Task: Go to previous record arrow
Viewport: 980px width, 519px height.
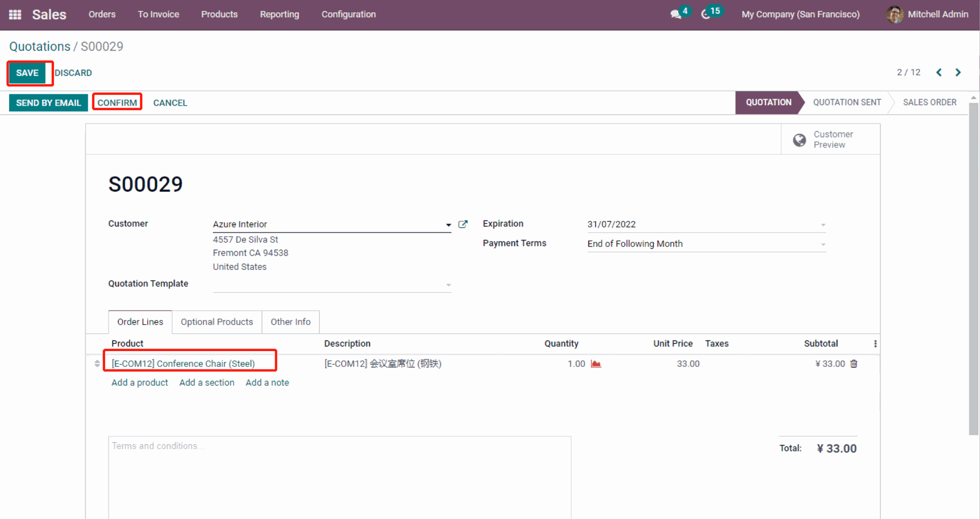Action: [x=939, y=72]
